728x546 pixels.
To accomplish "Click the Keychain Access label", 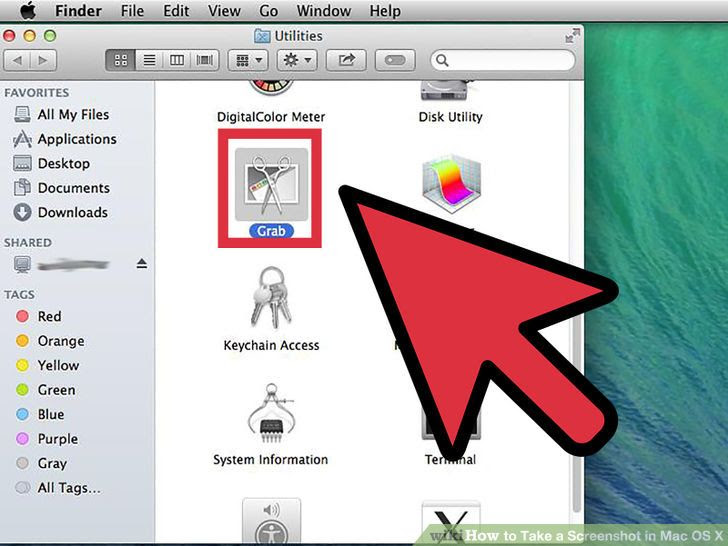I will (x=271, y=345).
